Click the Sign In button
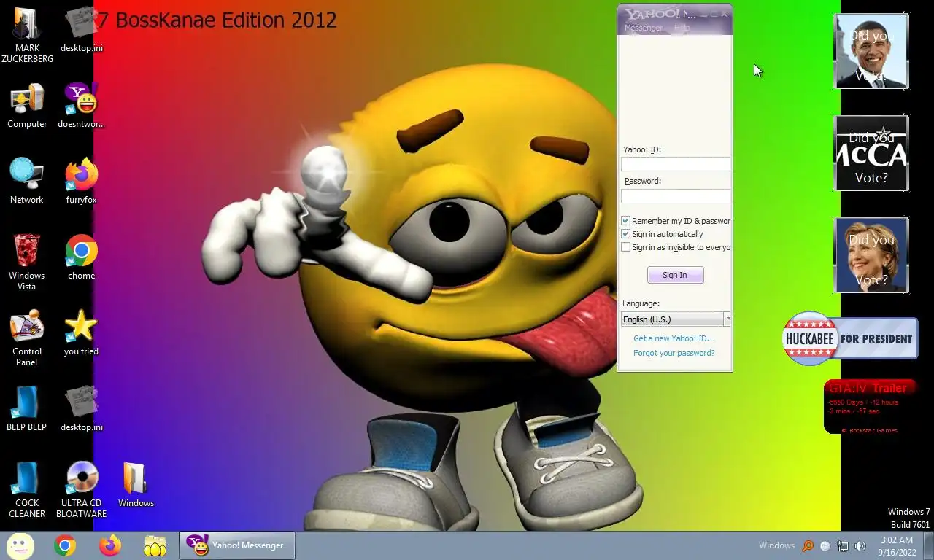This screenshot has width=934, height=560. [x=675, y=275]
